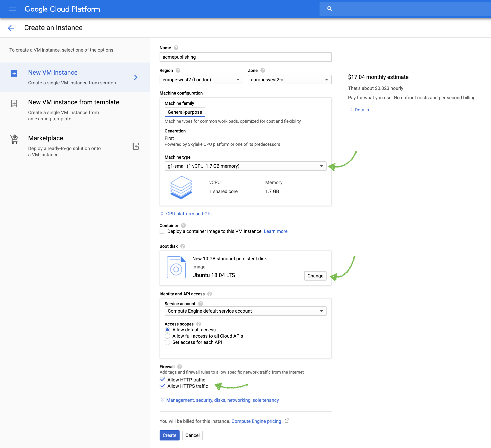The height and width of the screenshot is (448, 491).
Task: Click the instance Name input field
Action: (245, 57)
